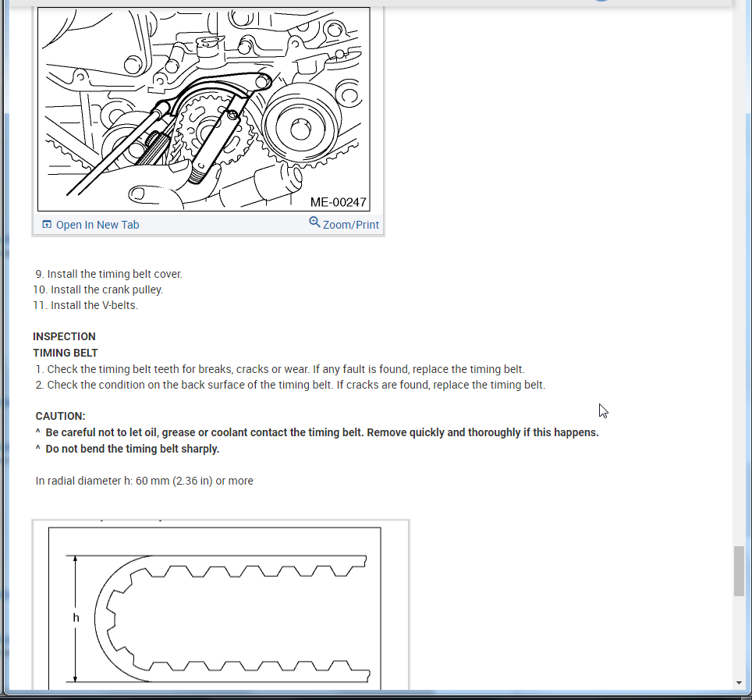
Task: Click the magnifier icon beside Zoom/Print
Action: click(x=314, y=222)
